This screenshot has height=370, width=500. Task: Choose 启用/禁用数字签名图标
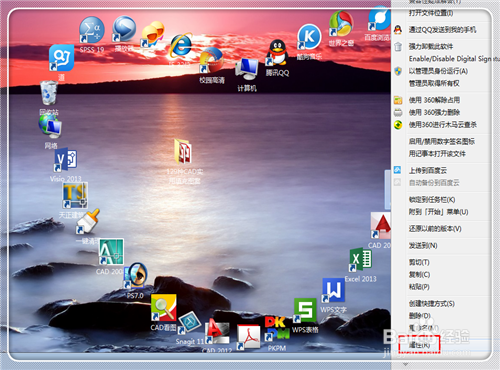(x=441, y=141)
